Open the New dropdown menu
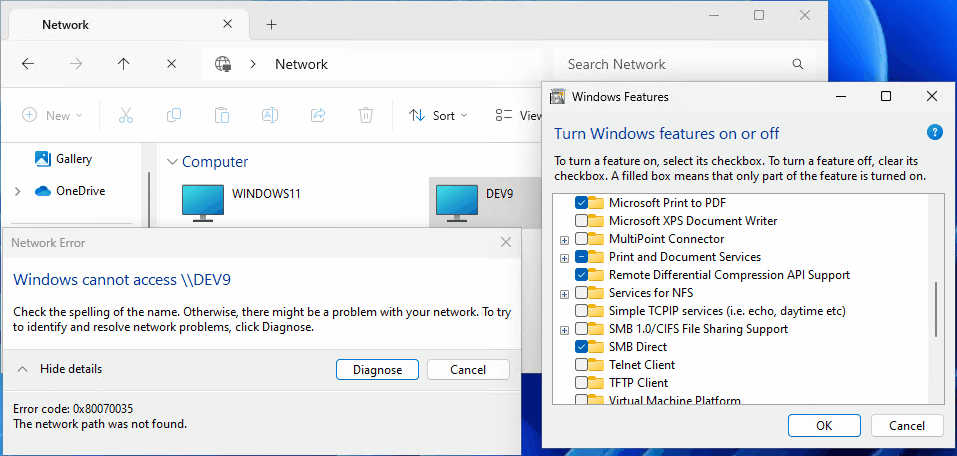The width and height of the screenshot is (957, 456). pos(52,115)
